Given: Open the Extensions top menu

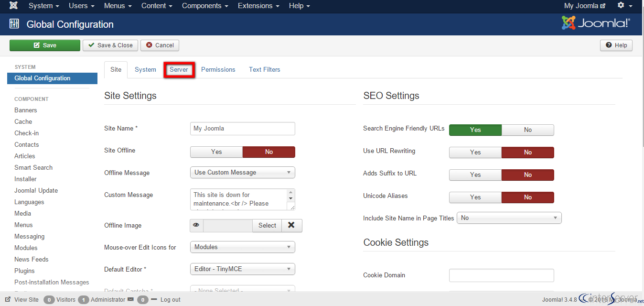Looking at the screenshot, I should (258, 6).
